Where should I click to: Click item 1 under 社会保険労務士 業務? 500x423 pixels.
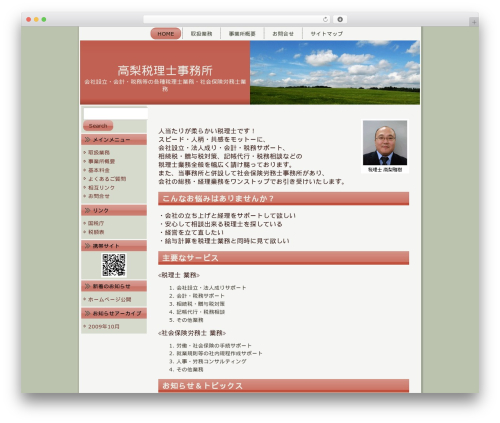pyautogui.click(x=214, y=346)
